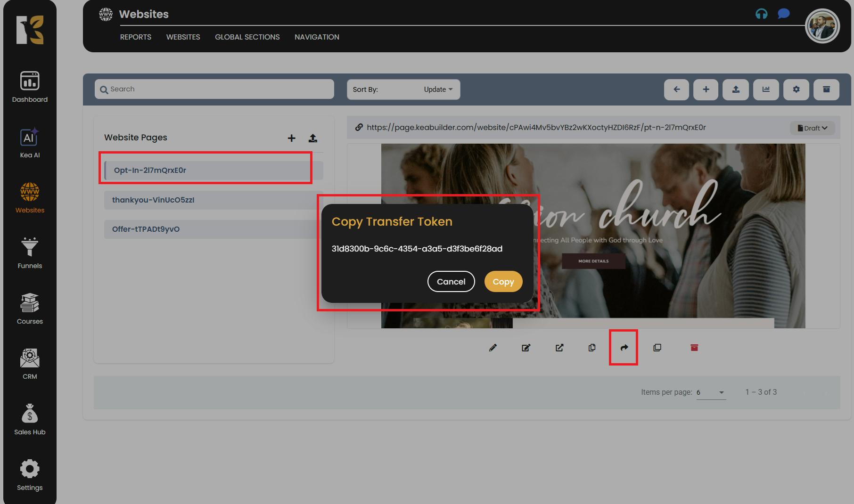
Task: Open the chat bubble icon
Action: coord(783,14)
